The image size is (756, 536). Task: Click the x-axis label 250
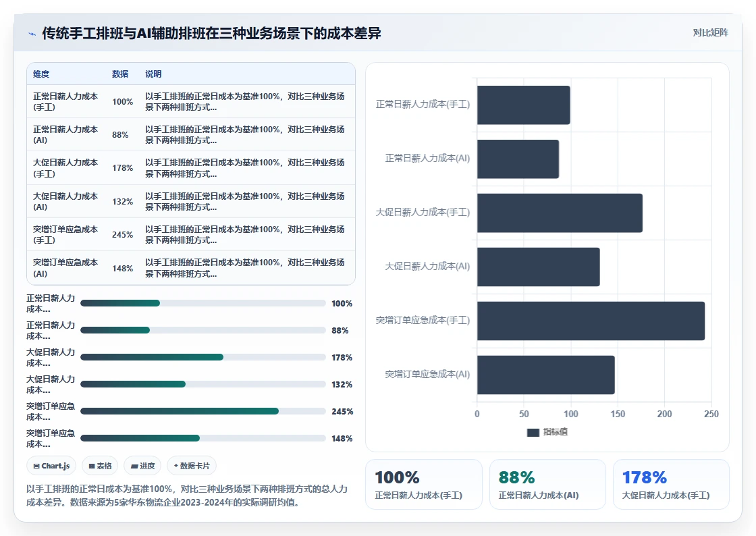coord(711,414)
